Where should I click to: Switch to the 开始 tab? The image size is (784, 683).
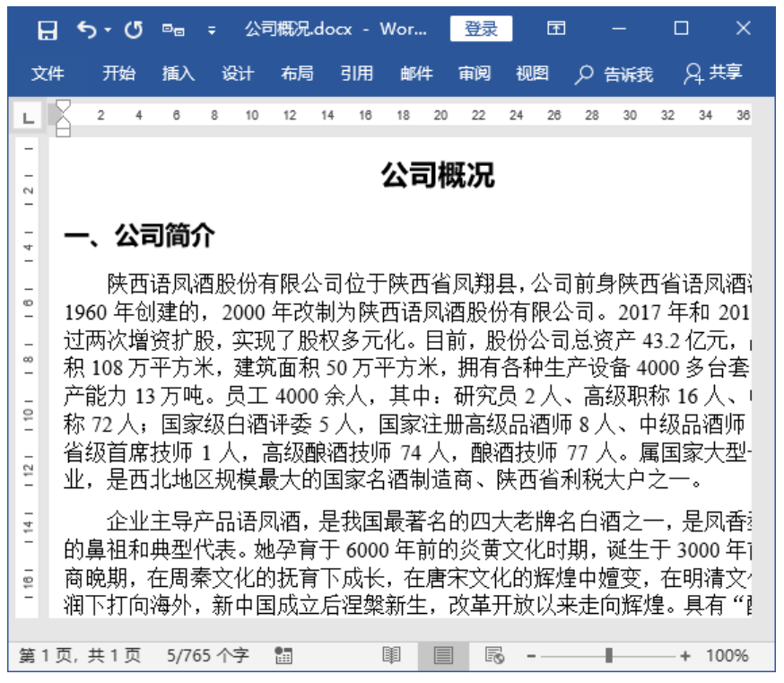[x=119, y=74]
